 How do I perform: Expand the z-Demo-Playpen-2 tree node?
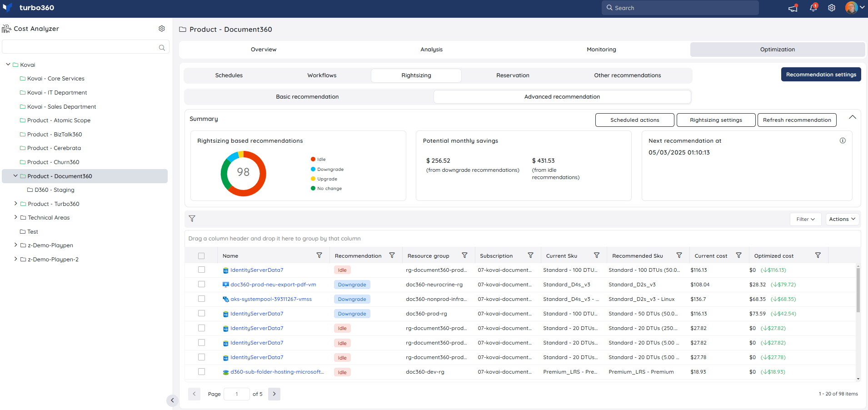[x=15, y=259]
